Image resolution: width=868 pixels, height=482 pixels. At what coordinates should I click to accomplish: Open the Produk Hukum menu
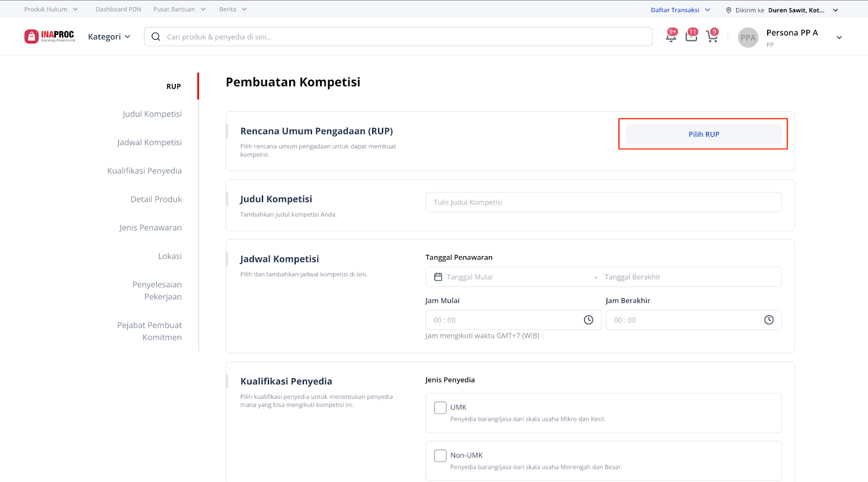pyautogui.click(x=51, y=9)
